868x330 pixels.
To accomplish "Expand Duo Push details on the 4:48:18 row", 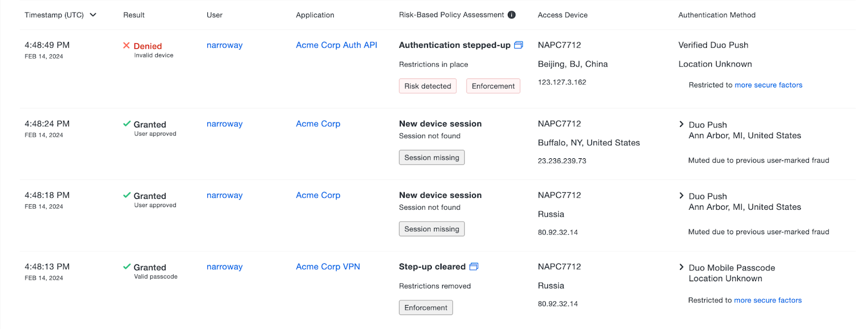I will (681, 196).
